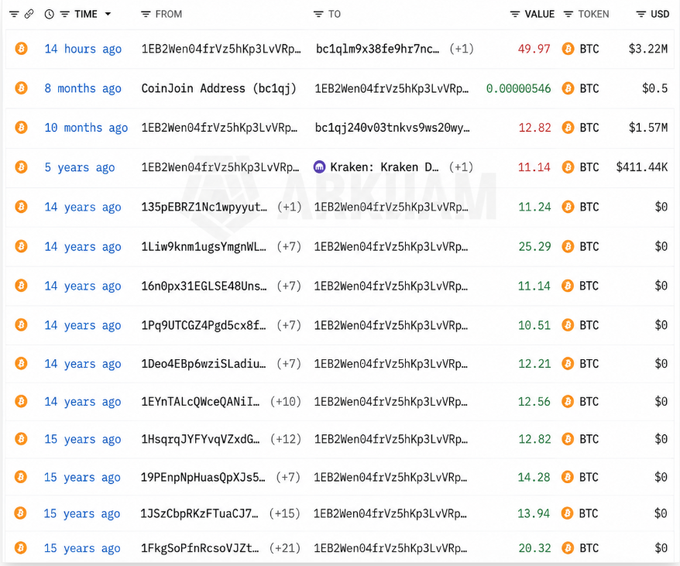This screenshot has width=680, height=566.
Task: Expand (+1) badge beside 135pEBRZ1Nc1wpyyut
Action: [x=289, y=207]
